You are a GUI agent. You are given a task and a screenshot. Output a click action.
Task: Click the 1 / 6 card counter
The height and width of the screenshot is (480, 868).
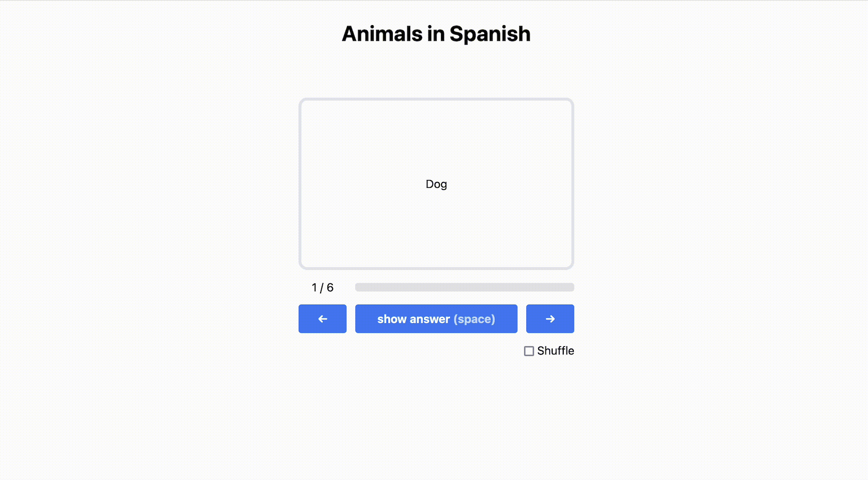tap(322, 288)
